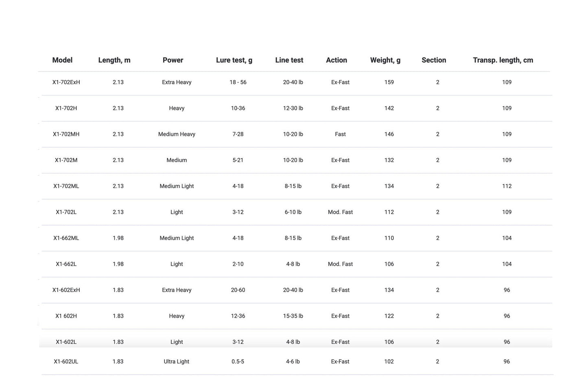Click the Power column header
The height and width of the screenshot is (382, 588).
point(173,60)
